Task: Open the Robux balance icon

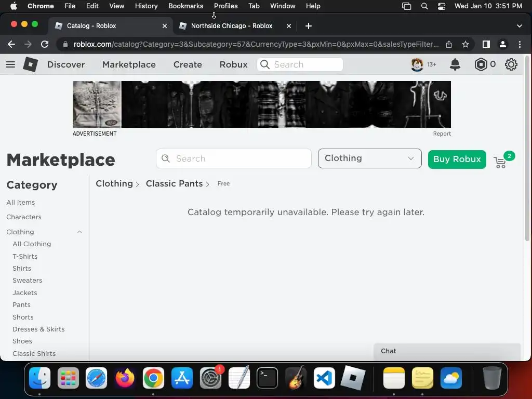Action: coord(481,64)
